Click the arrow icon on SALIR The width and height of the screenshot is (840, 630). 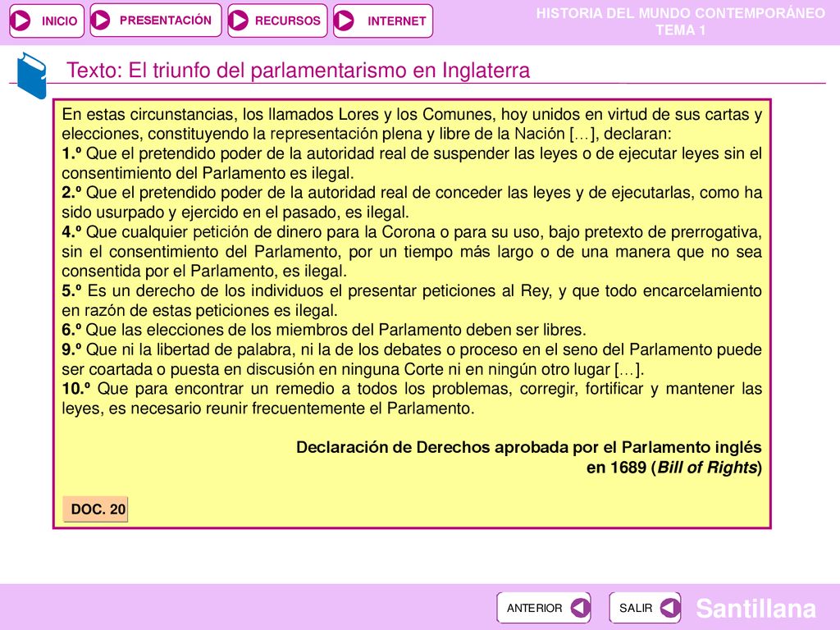(x=670, y=608)
